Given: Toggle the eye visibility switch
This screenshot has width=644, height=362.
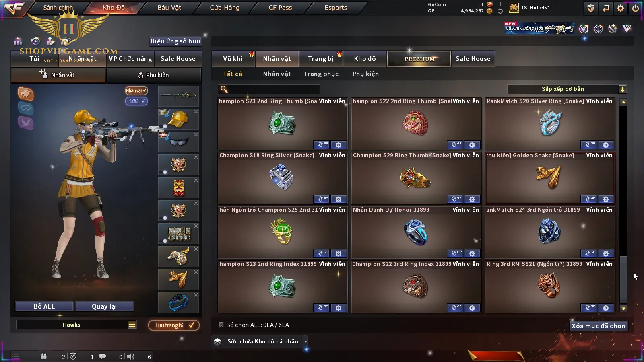Looking at the screenshot, I should pyautogui.click(x=136, y=101).
